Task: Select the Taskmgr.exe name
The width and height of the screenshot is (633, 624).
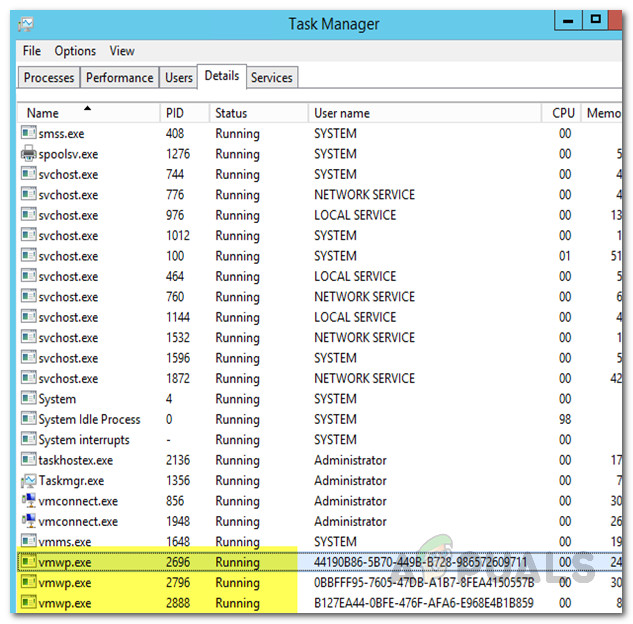Action: tap(71, 481)
